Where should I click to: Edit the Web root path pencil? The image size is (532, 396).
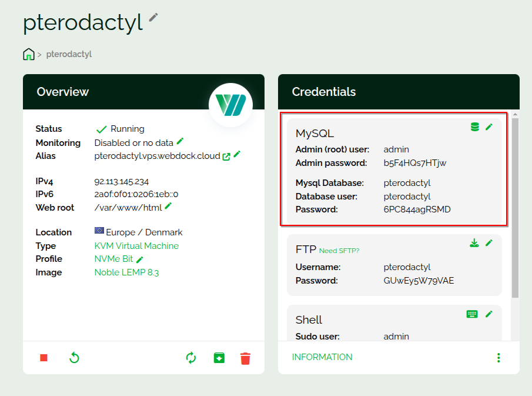[168, 205]
